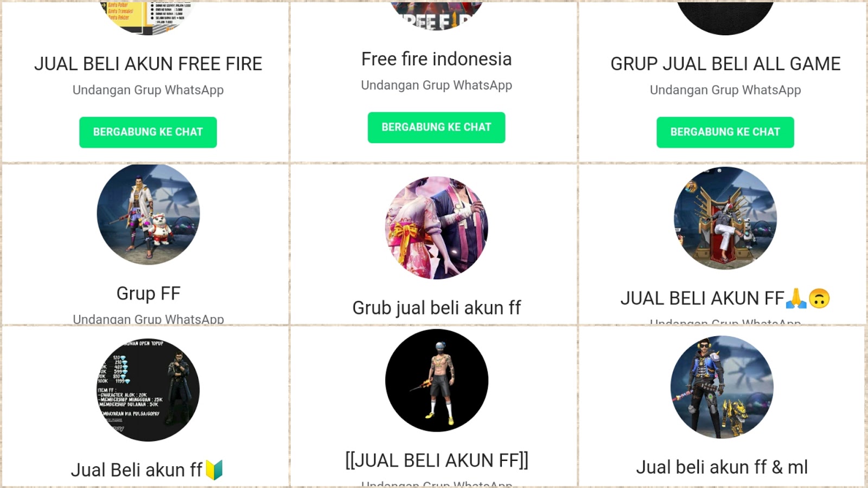Tap the topup price list avatar

(x=148, y=390)
